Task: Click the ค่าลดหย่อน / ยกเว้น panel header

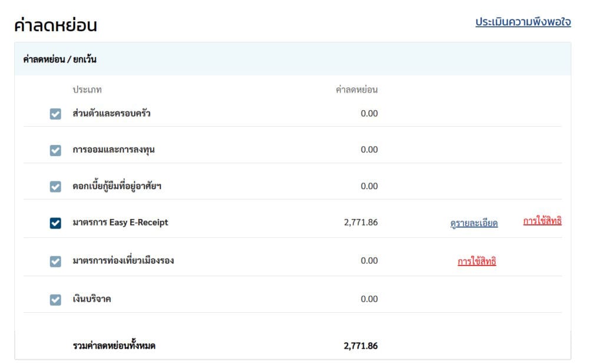Action: tap(60, 59)
